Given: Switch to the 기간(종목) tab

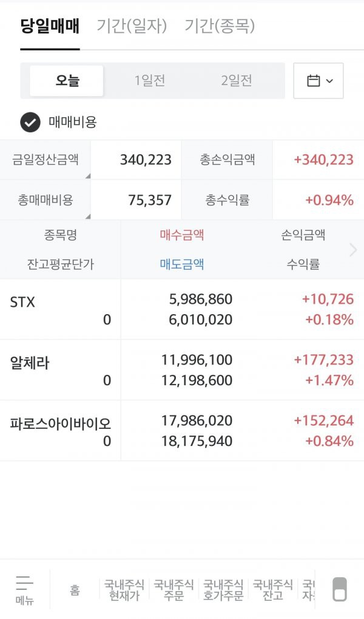Looking at the screenshot, I should 220,26.
